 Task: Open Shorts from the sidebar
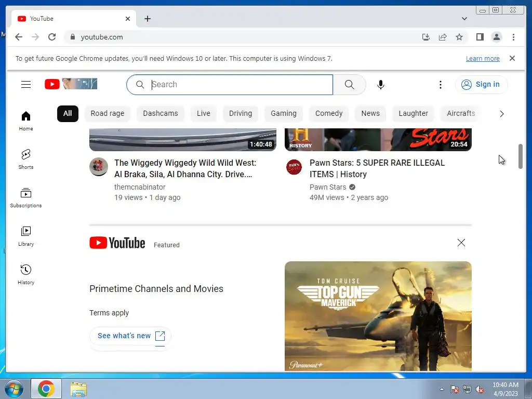pos(26,159)
